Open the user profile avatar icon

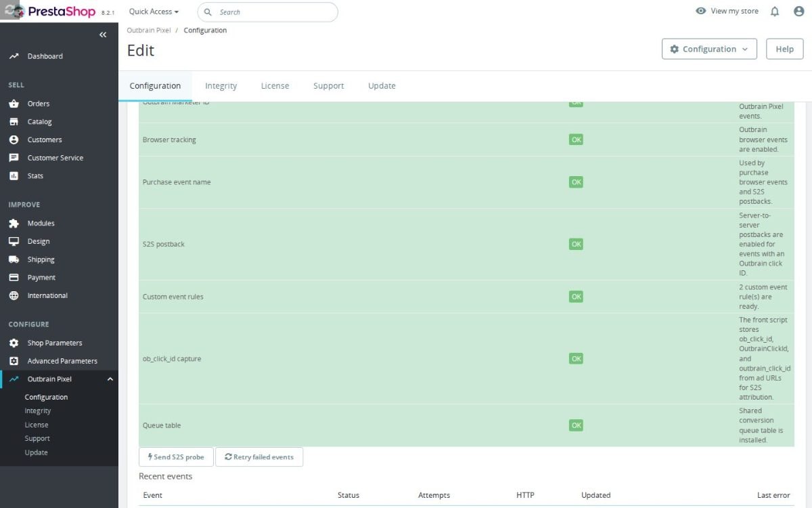798,12
